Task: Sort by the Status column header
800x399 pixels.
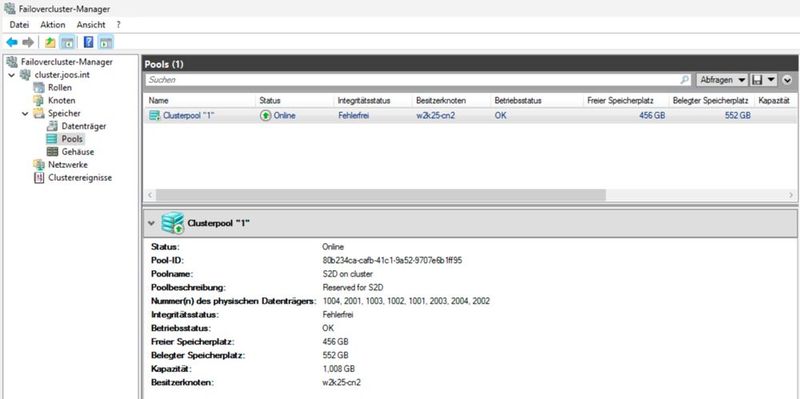Action: point(294,101)
